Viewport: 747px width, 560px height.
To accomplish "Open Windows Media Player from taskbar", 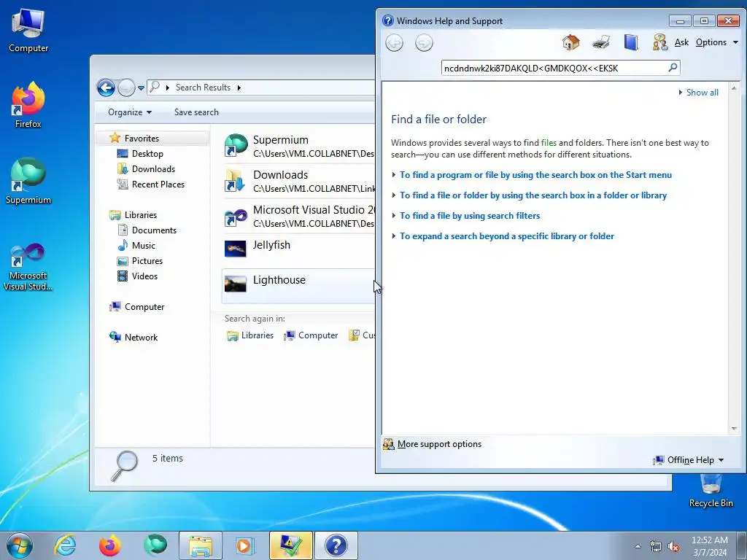I will pyautogui.click(x=245, y=545).
